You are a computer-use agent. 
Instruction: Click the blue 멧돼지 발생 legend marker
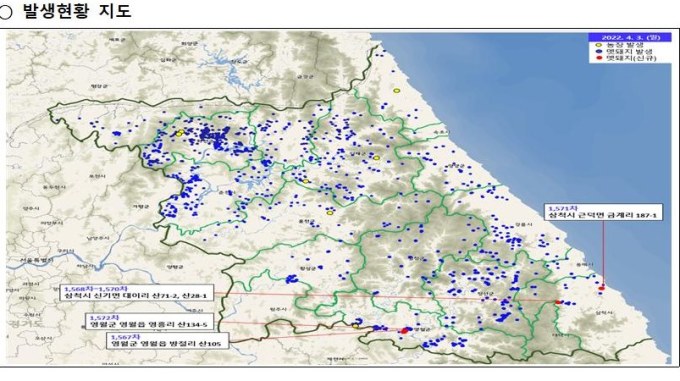tap(599, 51)
